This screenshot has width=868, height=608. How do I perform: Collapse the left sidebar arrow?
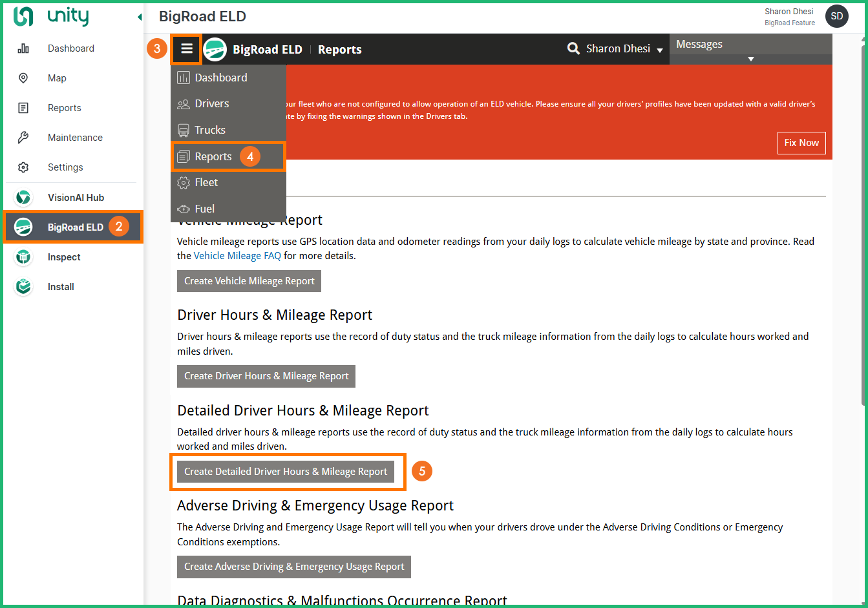point(140,17)
